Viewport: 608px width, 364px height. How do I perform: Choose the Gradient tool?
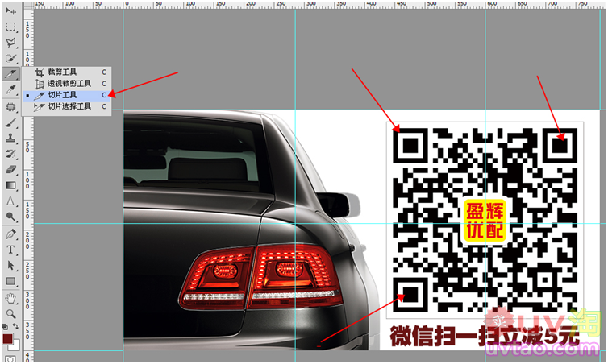click(10, 185)
